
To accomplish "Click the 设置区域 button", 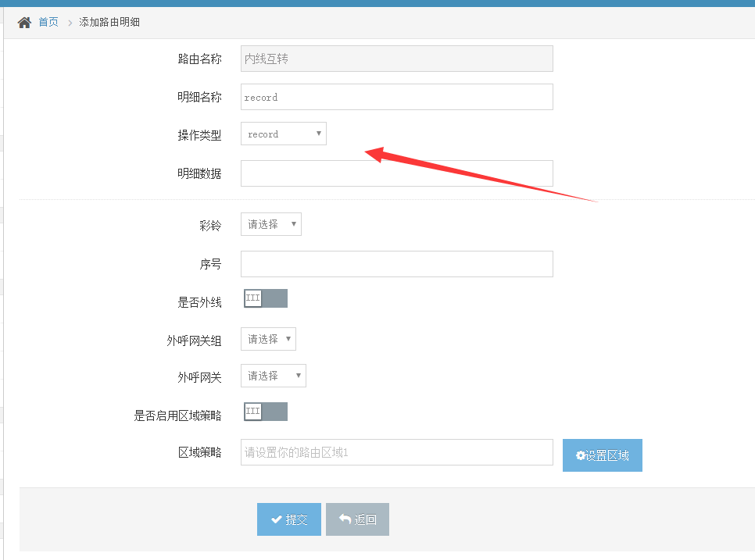I will pos(602,455).
